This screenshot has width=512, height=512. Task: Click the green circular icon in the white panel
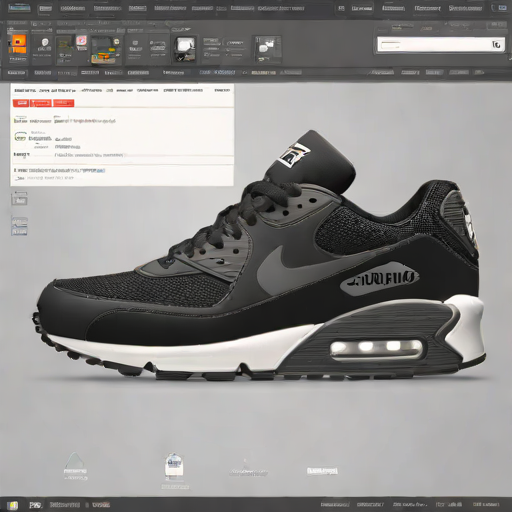tap(21, 137)
